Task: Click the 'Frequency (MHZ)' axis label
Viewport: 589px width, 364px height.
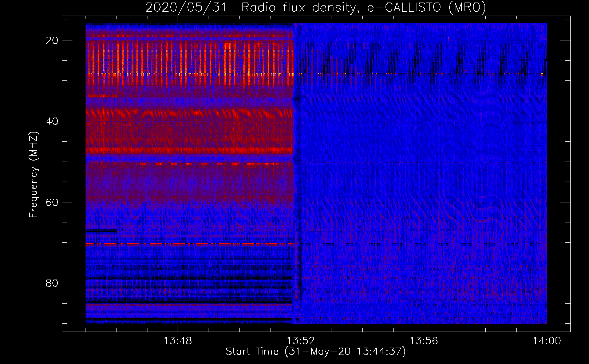Action: (x=33, y=175)
